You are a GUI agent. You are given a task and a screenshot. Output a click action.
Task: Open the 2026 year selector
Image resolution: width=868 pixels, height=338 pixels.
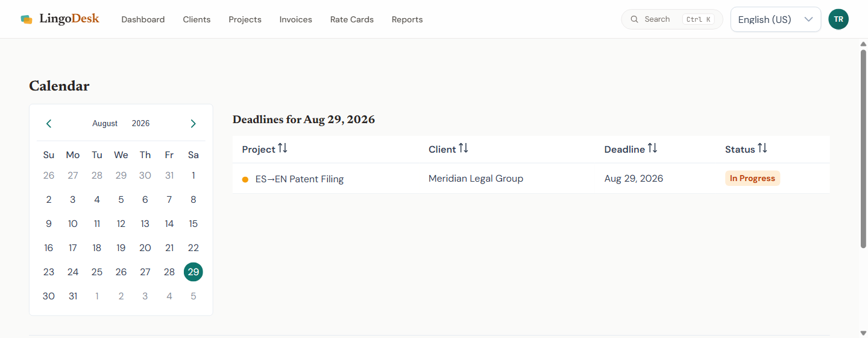(141, 124)
